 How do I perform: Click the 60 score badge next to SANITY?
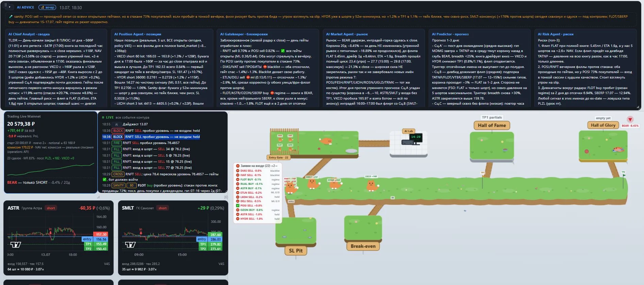131,185
